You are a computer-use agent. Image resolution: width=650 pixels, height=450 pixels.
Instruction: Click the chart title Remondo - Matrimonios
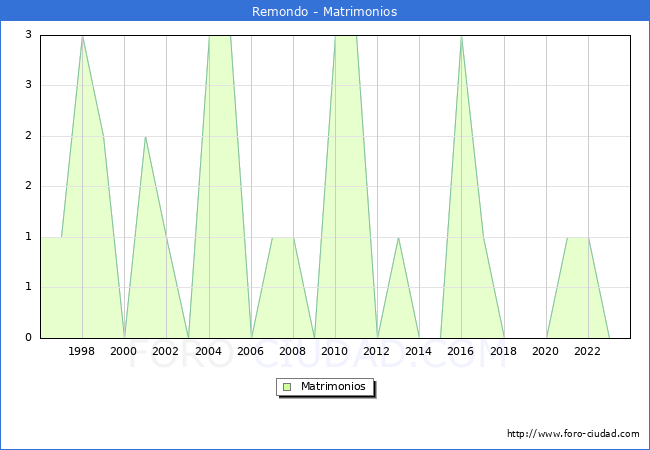325,11
